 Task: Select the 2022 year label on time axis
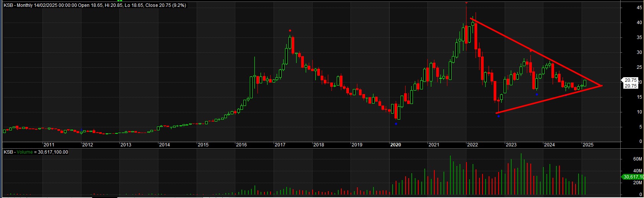473,145
